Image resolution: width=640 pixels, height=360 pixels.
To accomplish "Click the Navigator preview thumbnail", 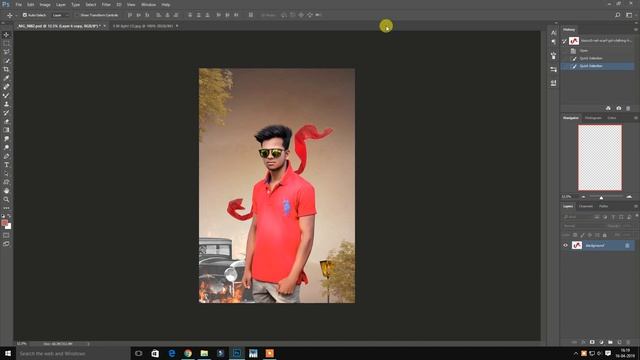I will pyautogui.click(x=600, y=158).
